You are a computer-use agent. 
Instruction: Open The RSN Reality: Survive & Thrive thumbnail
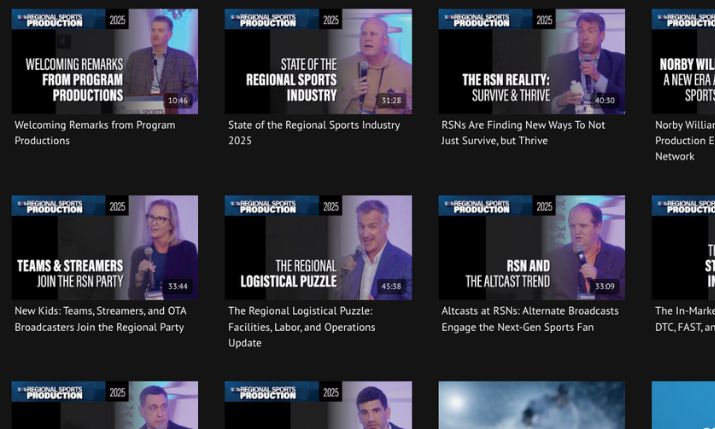(531, 61)
